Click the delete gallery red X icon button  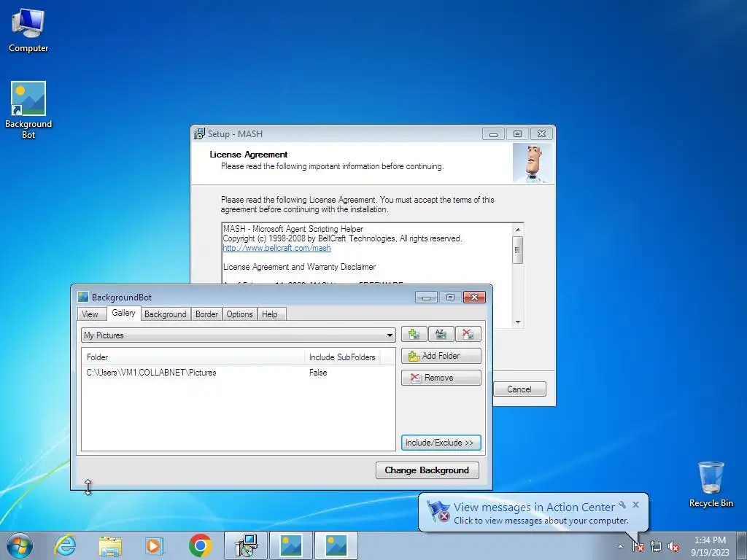click(x=468, y=334)
